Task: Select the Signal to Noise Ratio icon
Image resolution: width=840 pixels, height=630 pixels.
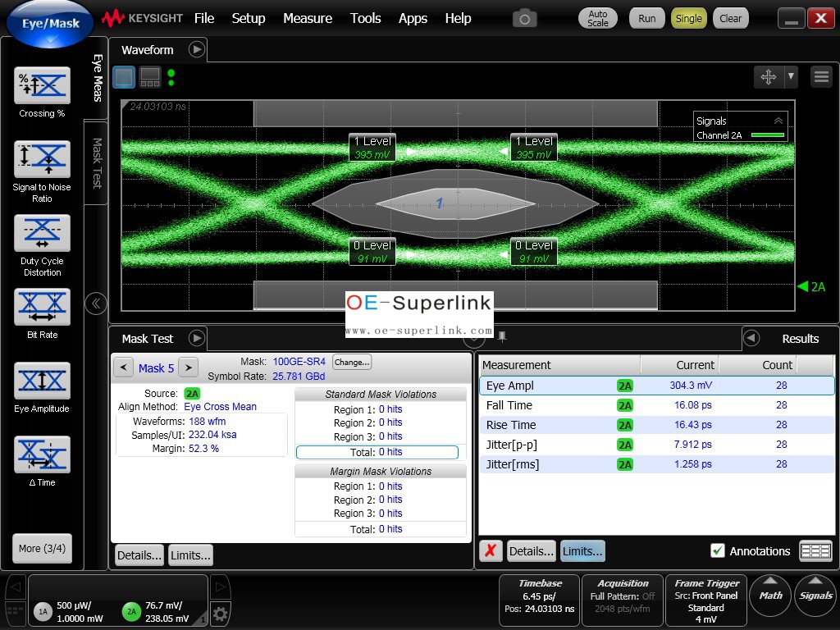Action: click(43, 159)
